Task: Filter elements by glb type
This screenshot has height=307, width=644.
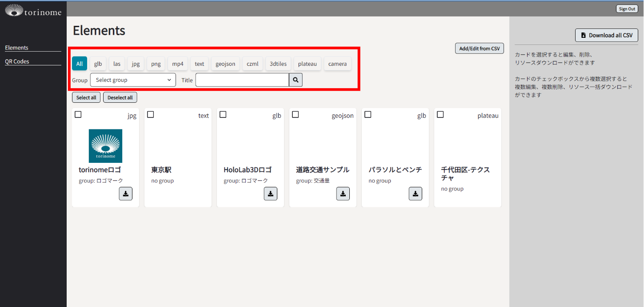Action: (98, 64)
